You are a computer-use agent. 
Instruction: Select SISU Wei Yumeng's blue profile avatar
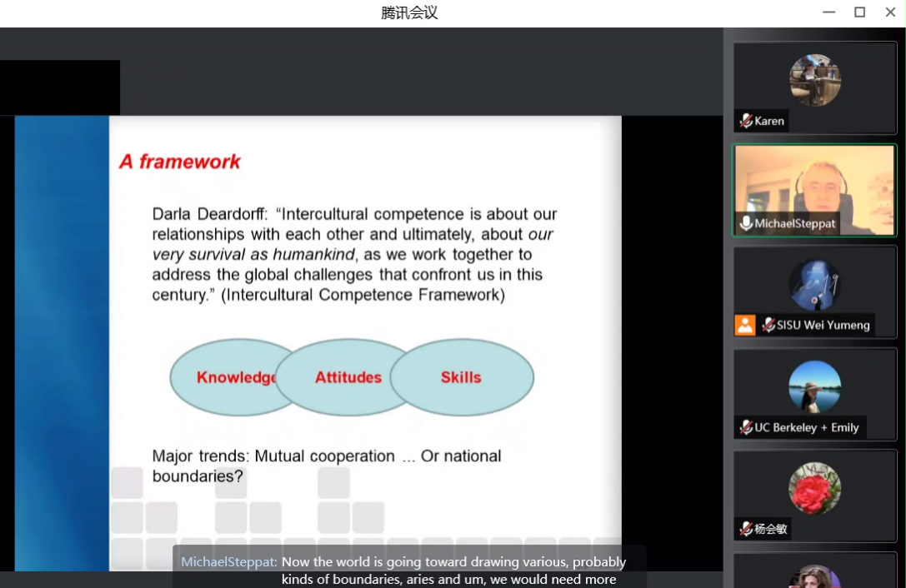tap(814, 285)
